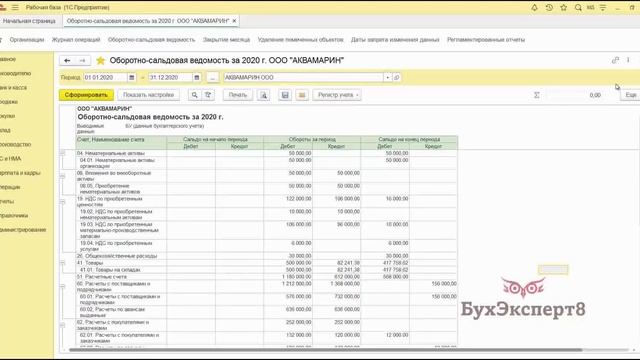This screenshot has height=360, width=640.
Task: Collapse account 08 Вложения во внеоборотные активы
Action: 62,176
